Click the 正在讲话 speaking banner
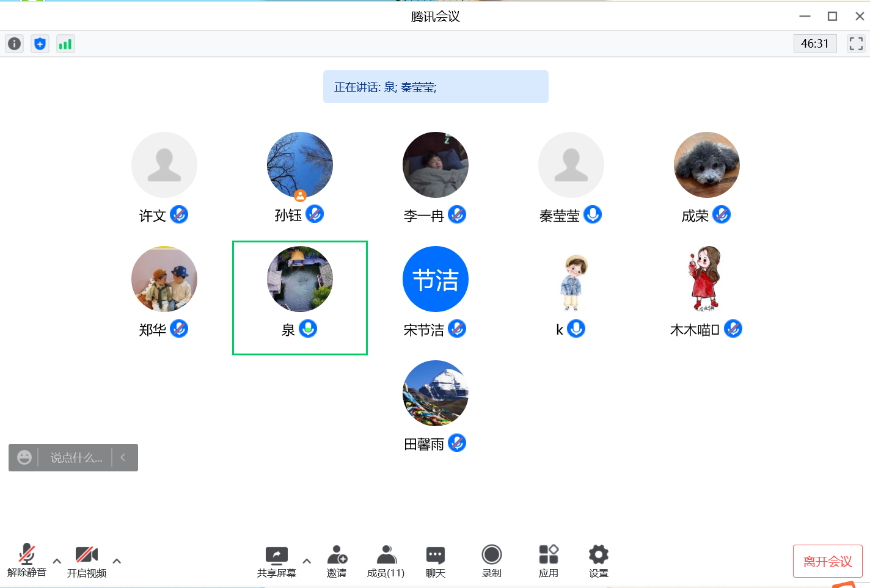The image size is (870, 588). coord(436,87)
